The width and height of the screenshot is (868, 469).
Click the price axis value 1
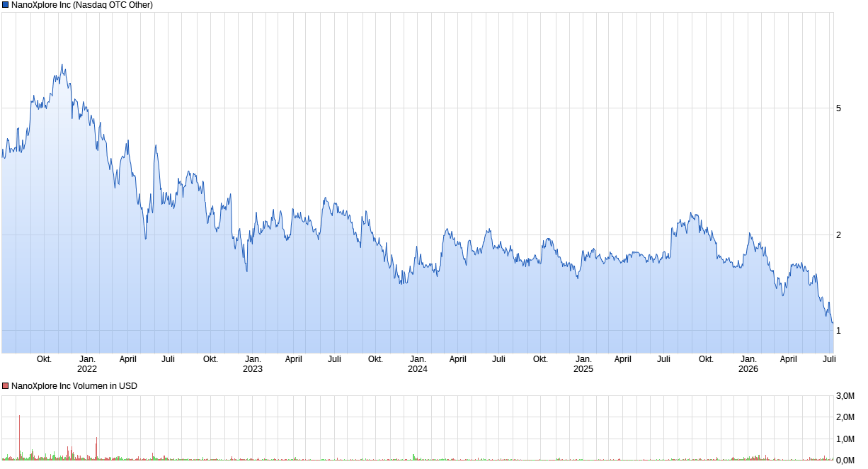click(839, 331)
